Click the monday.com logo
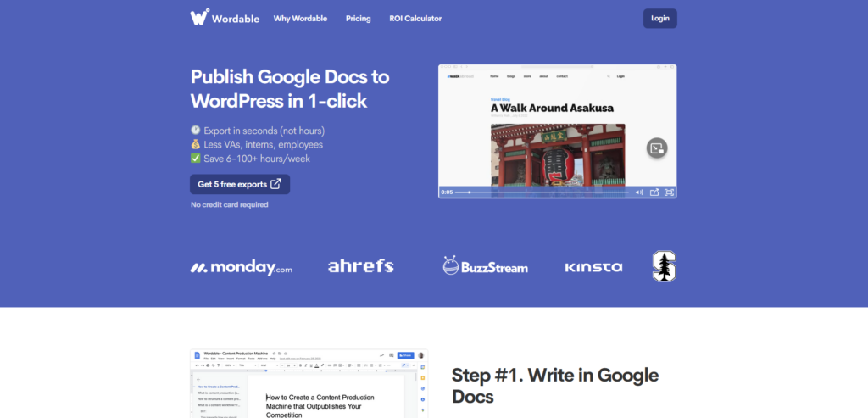Viewport: 868px width, 418px height. click(241, 267)
